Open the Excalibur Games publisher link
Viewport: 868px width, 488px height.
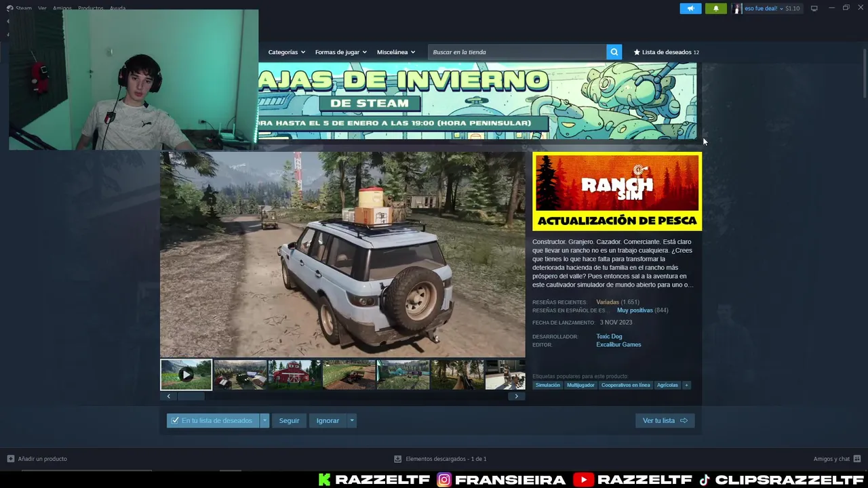618,344
